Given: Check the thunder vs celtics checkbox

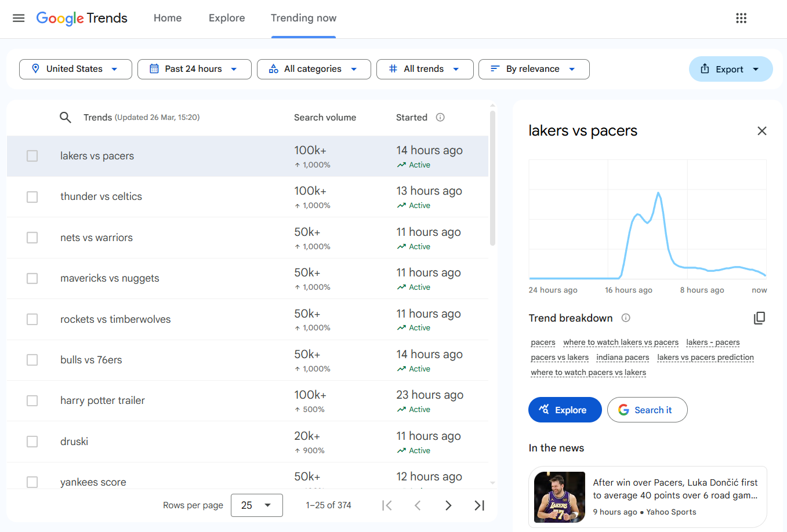Looking at the screenshot, I should point(32,197).
